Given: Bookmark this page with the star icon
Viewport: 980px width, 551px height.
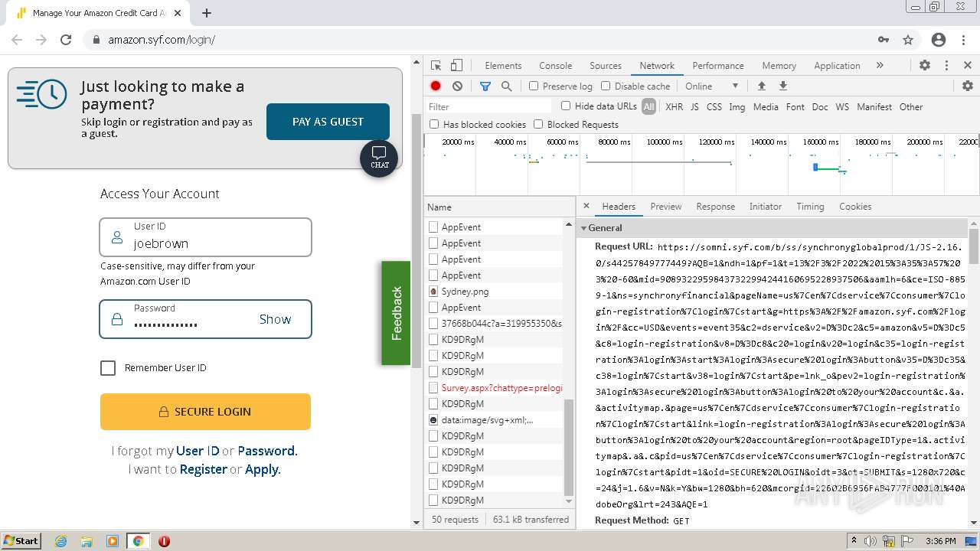Looking at the screenshot, I should tap(908, 40).
